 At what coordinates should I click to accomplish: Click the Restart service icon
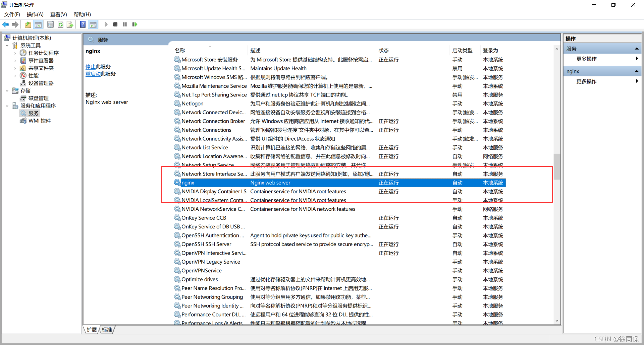(135, 24)
